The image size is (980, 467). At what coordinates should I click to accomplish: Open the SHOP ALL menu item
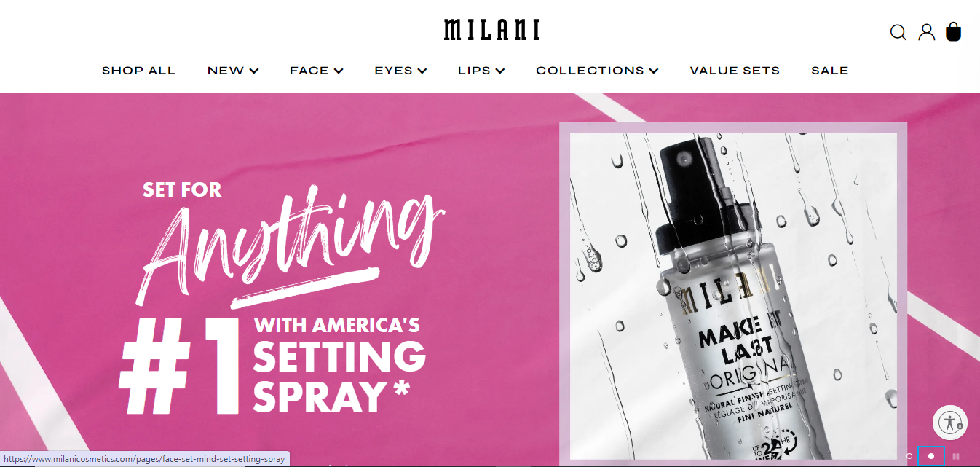(x=138, y=71)
